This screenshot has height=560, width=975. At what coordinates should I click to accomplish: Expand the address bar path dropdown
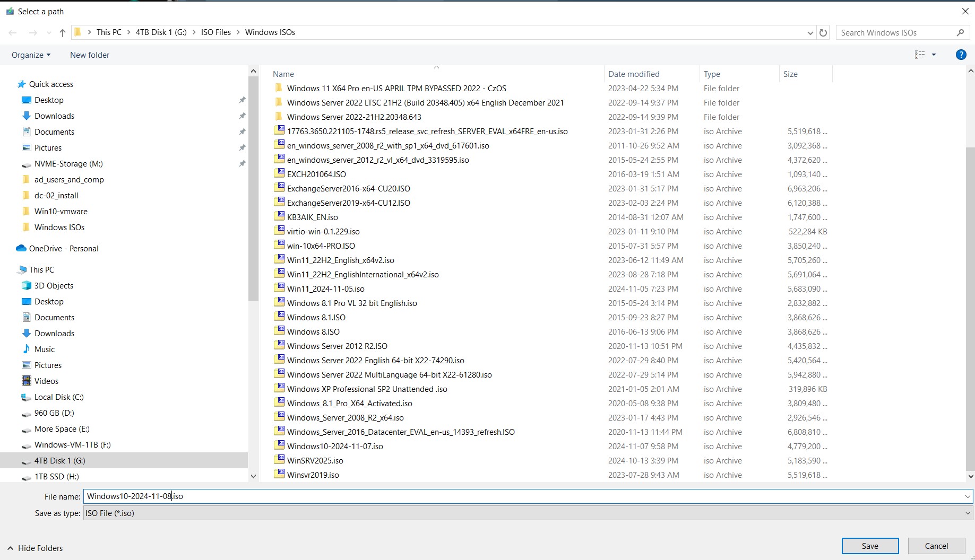click(x=810, y=33)
